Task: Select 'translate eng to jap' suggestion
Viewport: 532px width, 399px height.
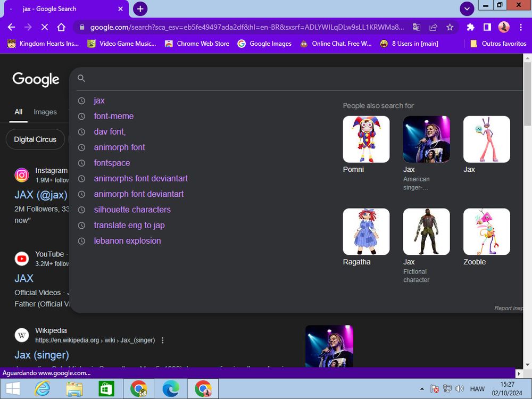Action: [x=129, y=225]
